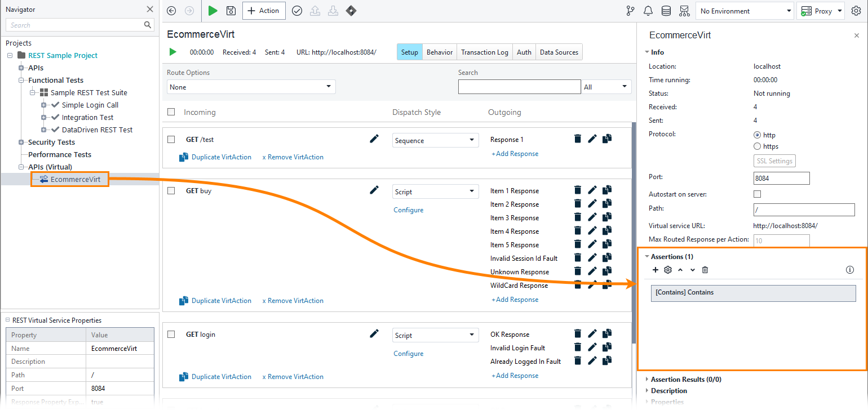Check the checkbox beside GET /test
This screenshot has height=410, width=868.
point(171,139)
